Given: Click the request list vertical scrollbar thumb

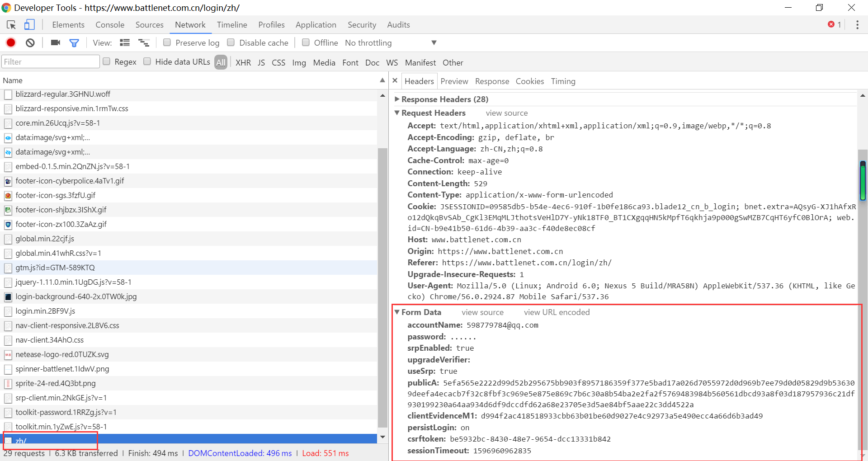Looking at the screenshot, I should coord(382,287).
